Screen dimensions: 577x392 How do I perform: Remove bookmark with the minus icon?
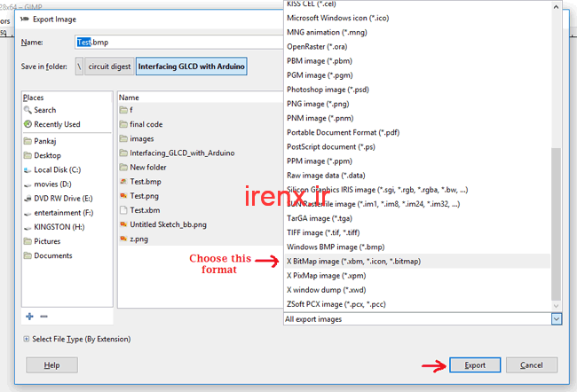click(x=43, y=317)
